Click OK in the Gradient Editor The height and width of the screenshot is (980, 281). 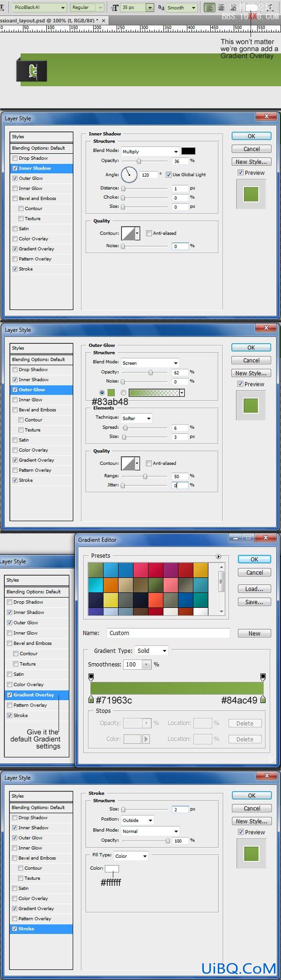pos(254,559)
